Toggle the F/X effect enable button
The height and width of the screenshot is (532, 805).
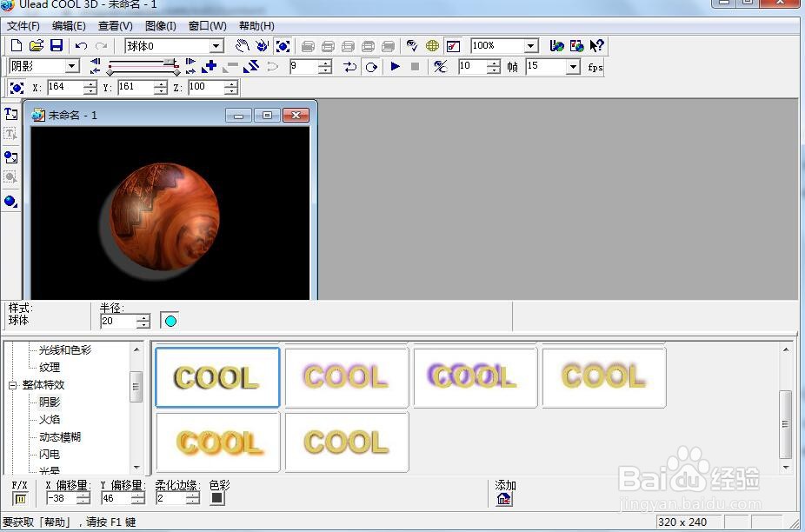(x=20, y=499)
